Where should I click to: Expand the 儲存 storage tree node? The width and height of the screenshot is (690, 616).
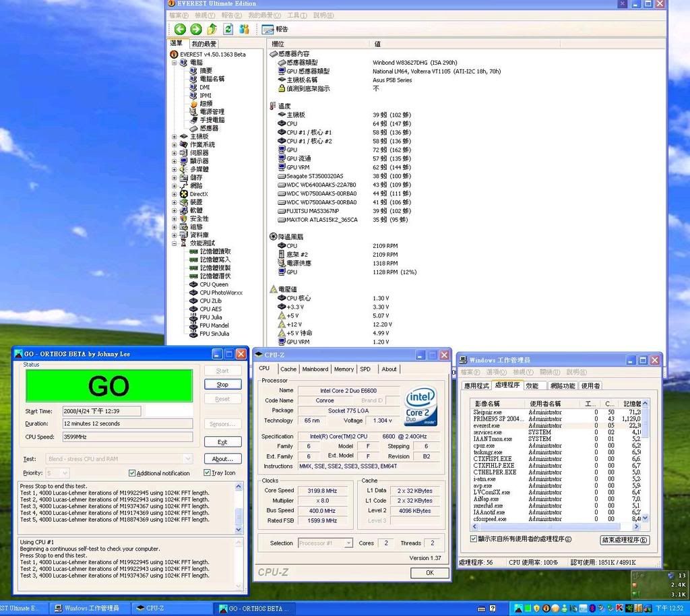(x=175, y=178)
